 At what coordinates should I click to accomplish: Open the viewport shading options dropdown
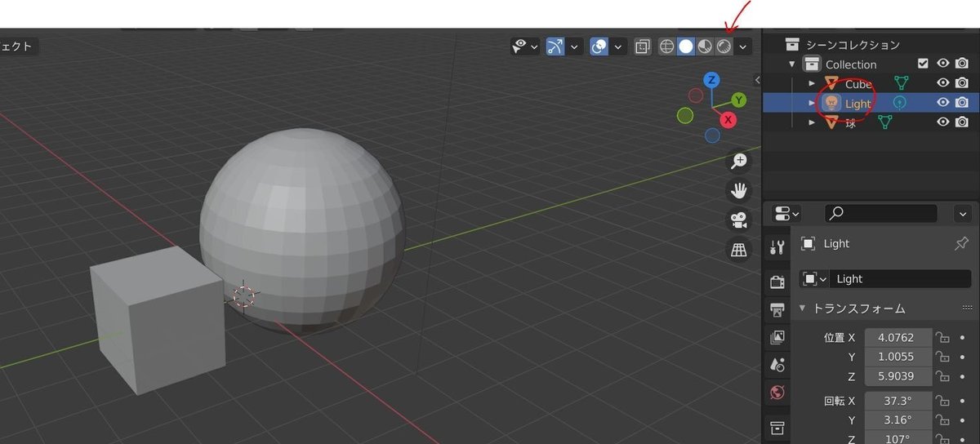click(x=743, y=47)
